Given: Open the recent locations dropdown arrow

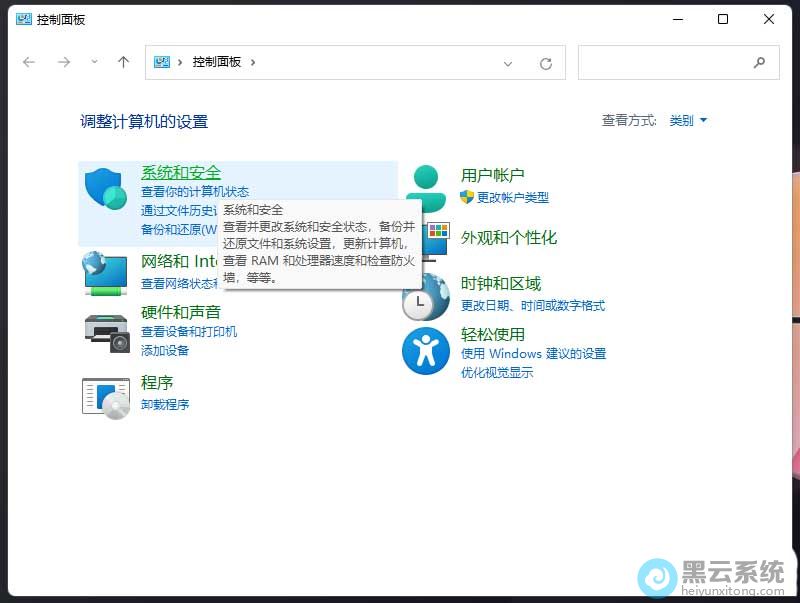Looking at the screenshot, I should 94,62.
